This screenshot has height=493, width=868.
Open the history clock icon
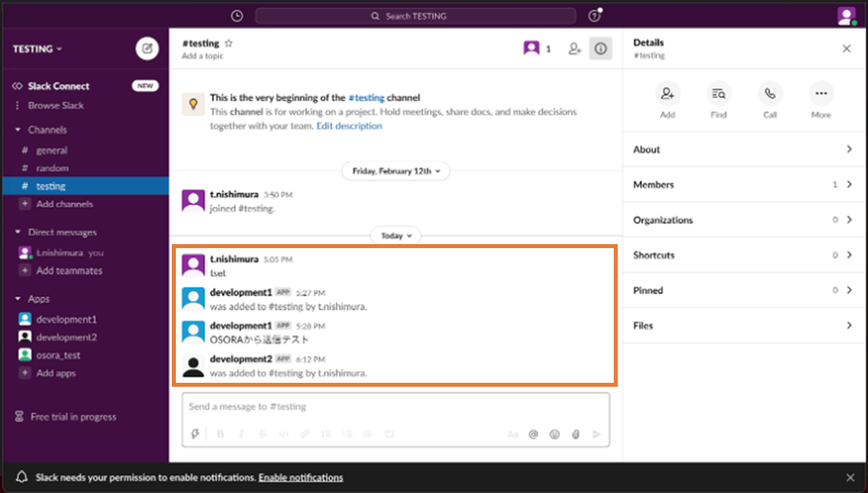[x=237, y=16]
